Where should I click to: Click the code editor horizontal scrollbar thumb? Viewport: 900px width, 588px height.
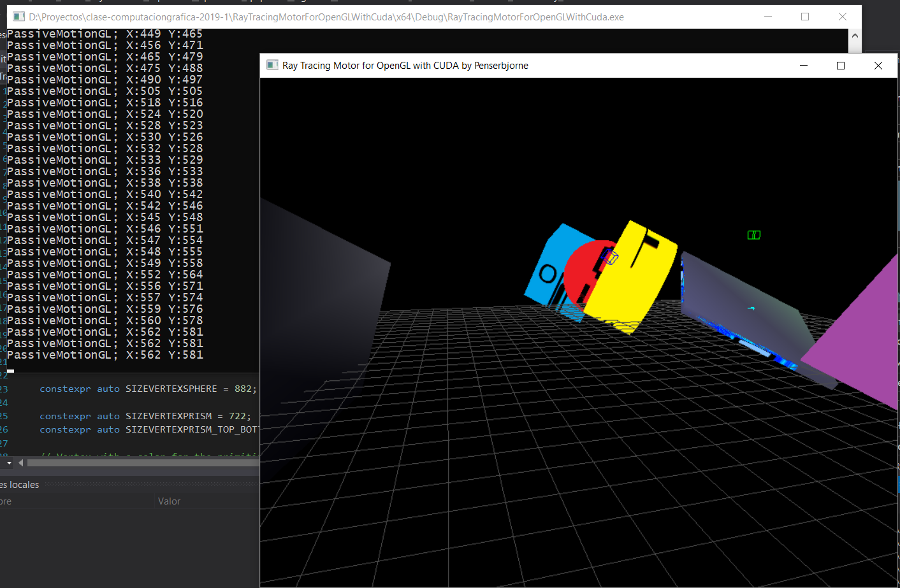[143, 463]
